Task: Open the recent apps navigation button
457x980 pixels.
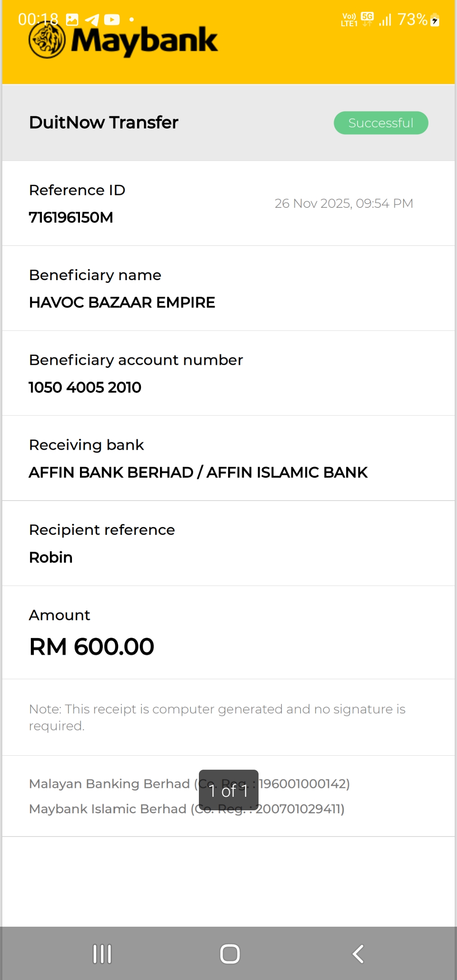Action: 102,954
